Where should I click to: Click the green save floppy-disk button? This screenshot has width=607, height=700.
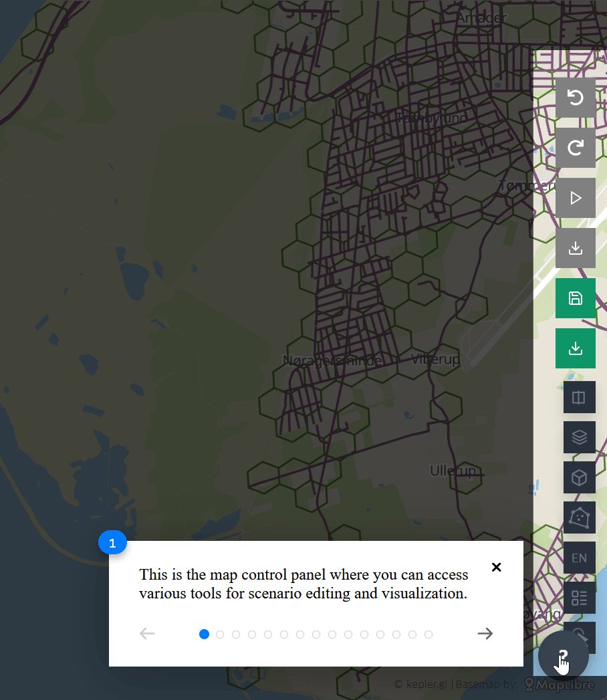[x=575, y=298]
